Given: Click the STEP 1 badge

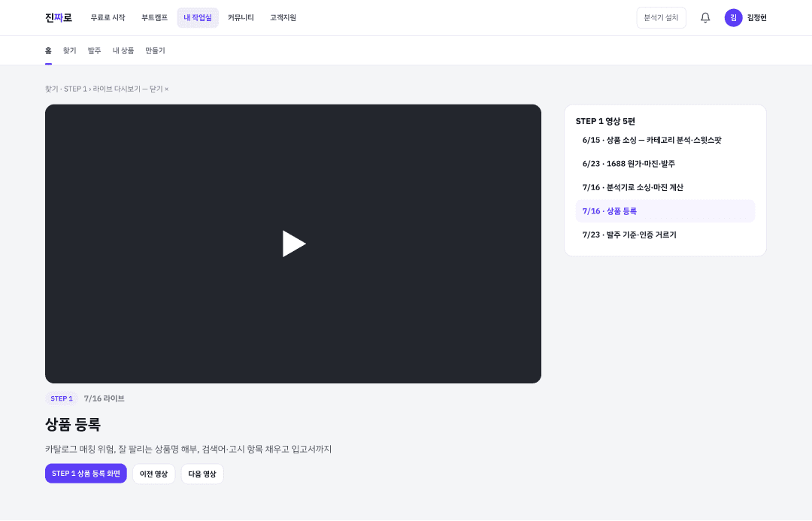Looking at the screenshot, I should point(62,398).
